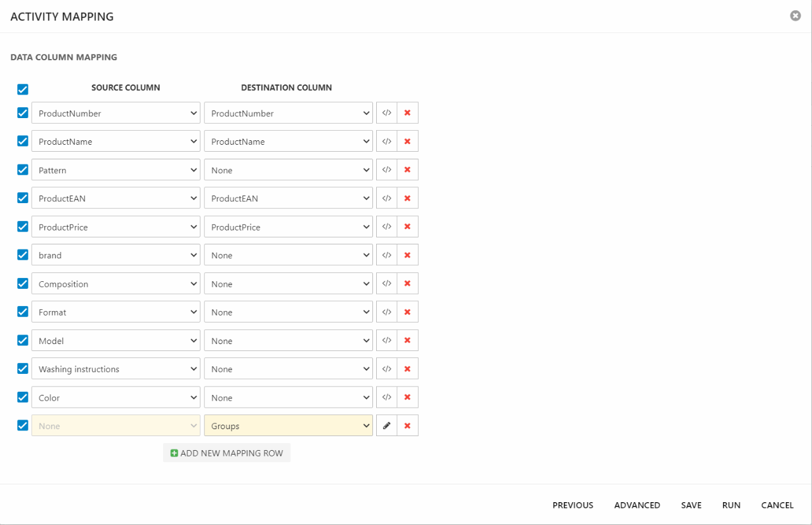Disable the Composition row checkbox
This screenshot has height=525, width=812.
tap(23, 284)
